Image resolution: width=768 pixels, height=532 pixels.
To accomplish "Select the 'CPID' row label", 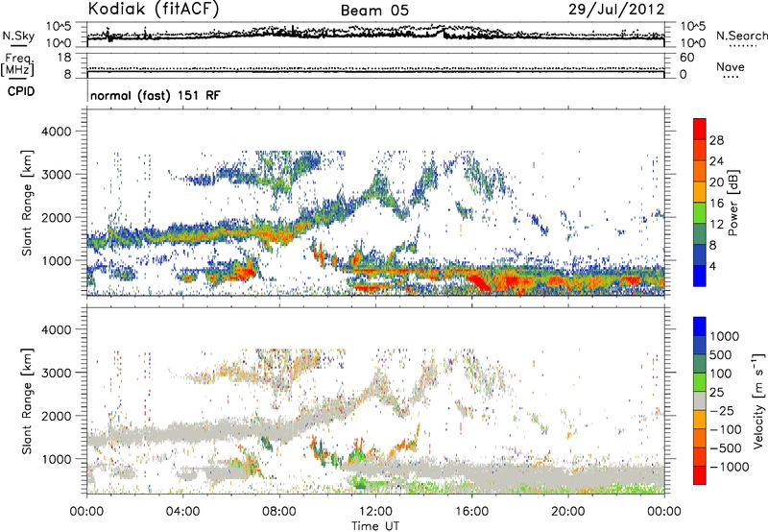I will pos(21,91).
